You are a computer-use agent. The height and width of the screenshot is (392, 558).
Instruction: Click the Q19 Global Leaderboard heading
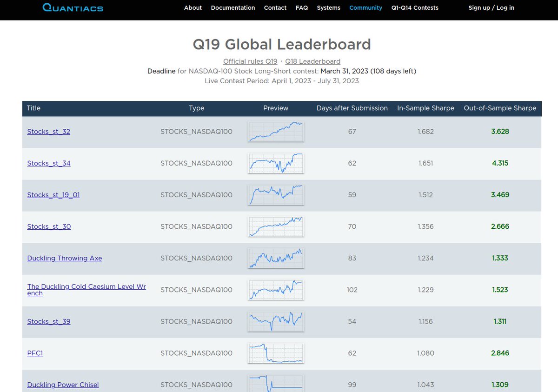tap(282, 45)
